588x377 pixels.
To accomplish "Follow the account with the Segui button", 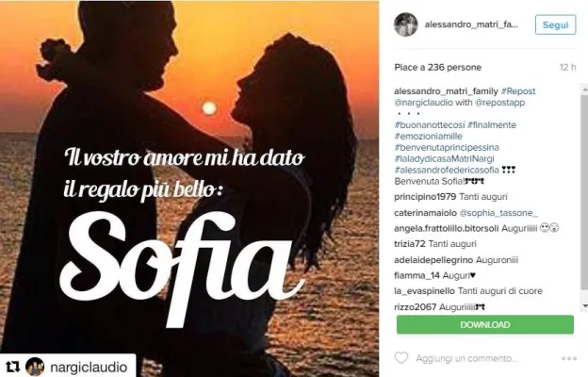I will coord(555,25).
